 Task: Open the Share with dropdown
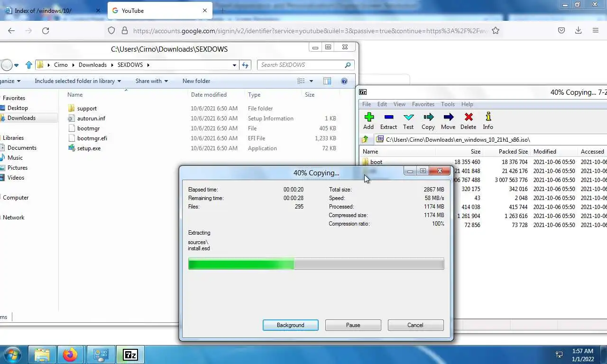[x=152, y=81]
